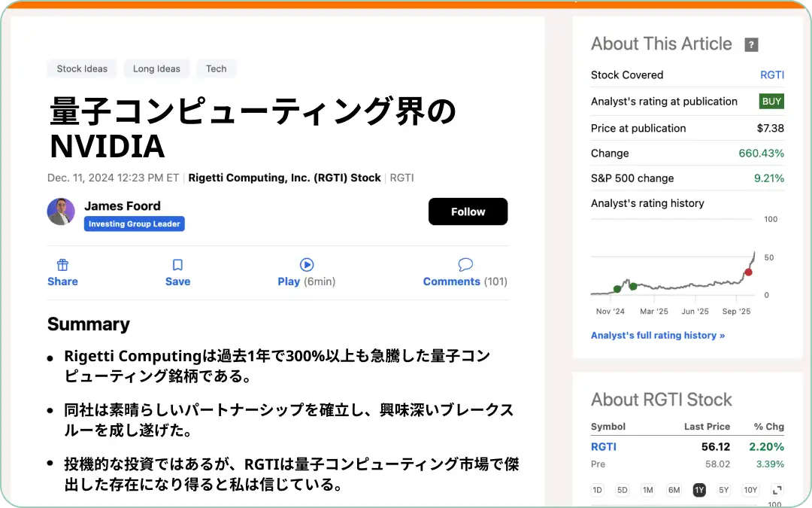Click the % Chg column header
The height and width of the screenshot is (508, 812).
click(769, 426)
